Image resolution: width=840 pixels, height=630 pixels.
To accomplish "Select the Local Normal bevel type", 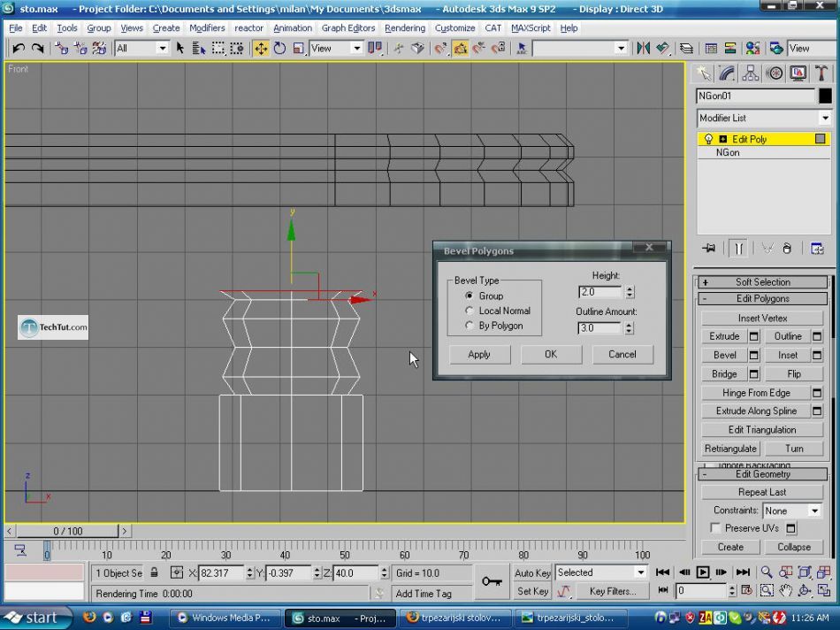I will click(x=470, y=311).
